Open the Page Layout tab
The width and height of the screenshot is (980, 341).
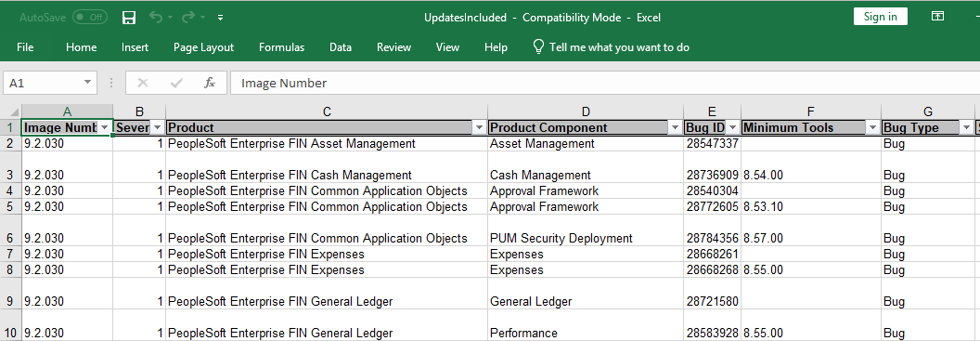point(204,47)
